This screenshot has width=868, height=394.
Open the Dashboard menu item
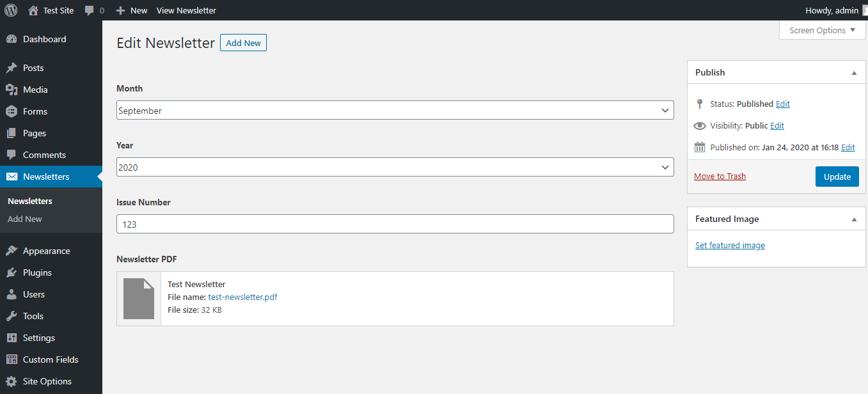click(x=44, y=39)
